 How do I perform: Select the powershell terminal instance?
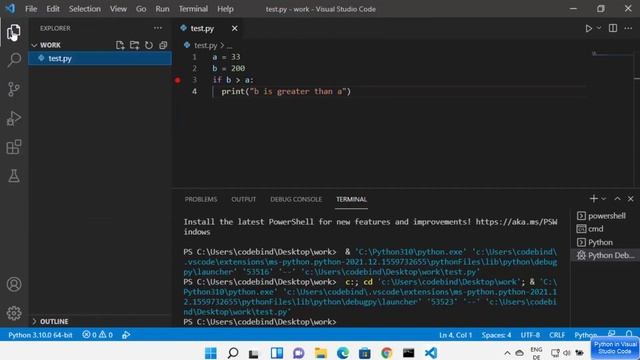[x=605, y=216]
